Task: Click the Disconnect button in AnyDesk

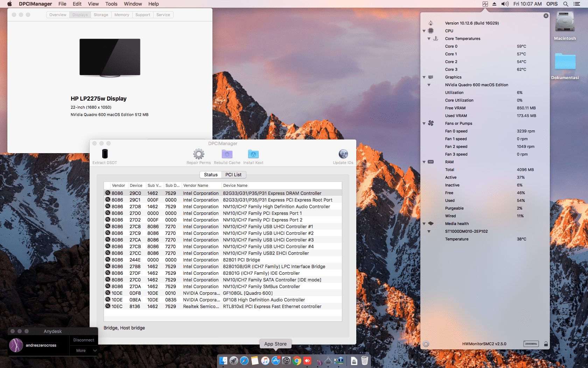Action: click(84, 340)
